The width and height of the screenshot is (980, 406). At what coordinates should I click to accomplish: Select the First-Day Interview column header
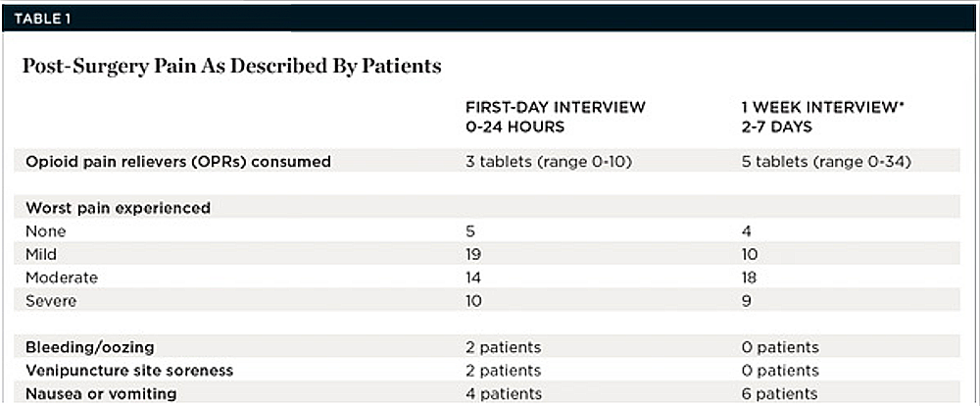(x=556, y=116)
